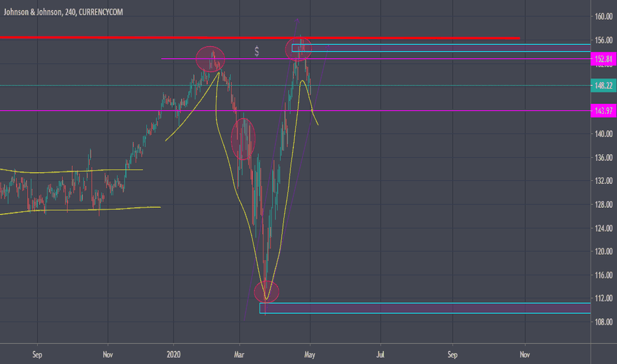Click the 132.00 price axis label
617x364 pixels.
pos(604,181)
